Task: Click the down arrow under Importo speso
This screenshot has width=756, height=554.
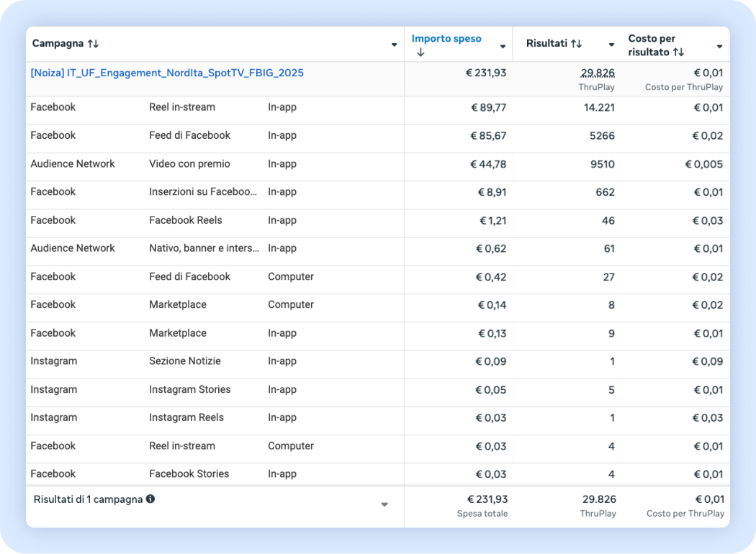Action: (x=420, y=53)
